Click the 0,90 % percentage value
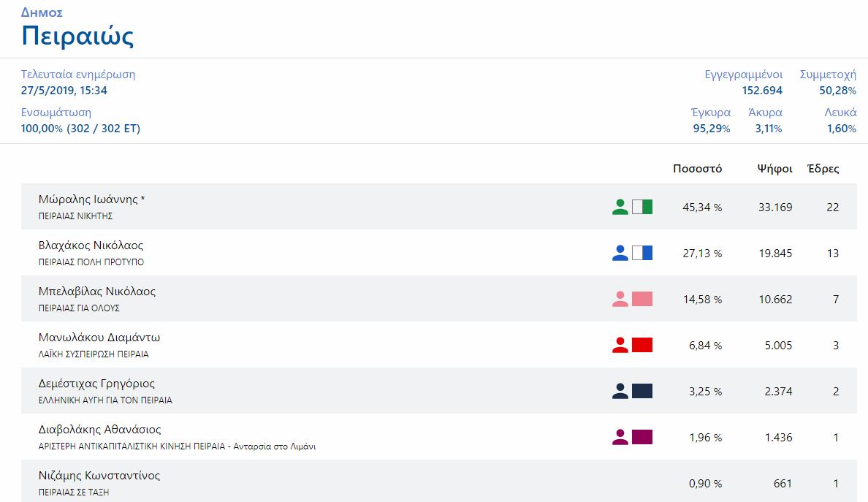868x502 pixels. coord(705,483)
